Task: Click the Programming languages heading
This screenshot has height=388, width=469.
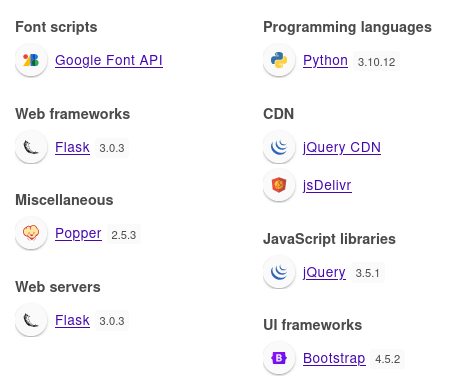Action: tap(347, 27)
